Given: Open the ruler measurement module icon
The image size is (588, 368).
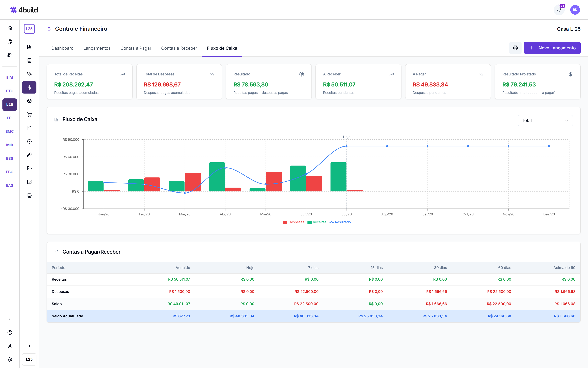Looking at the screenshot, I should tap(29, 74).
